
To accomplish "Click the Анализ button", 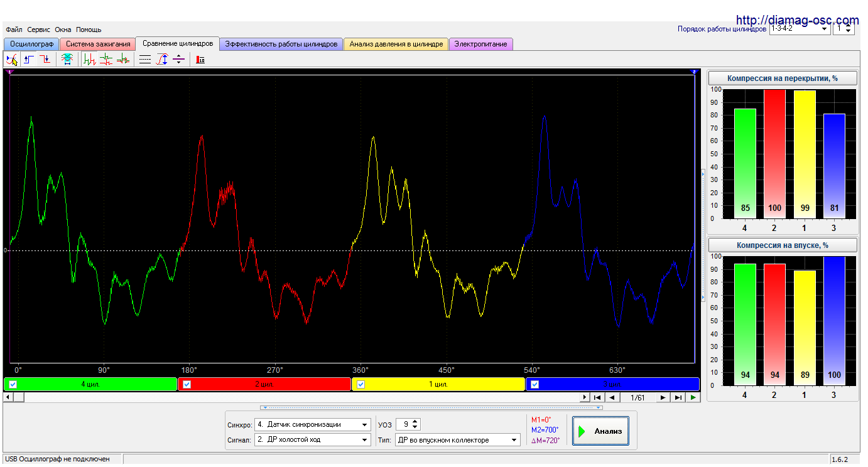I will tap(600, 431).
